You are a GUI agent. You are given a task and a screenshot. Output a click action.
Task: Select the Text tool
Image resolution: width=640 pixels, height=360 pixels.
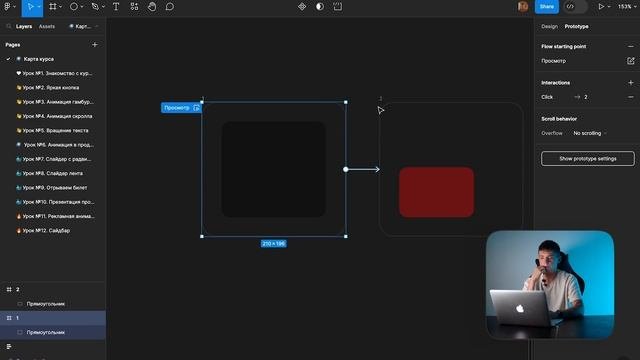click(x=116, y=7)
